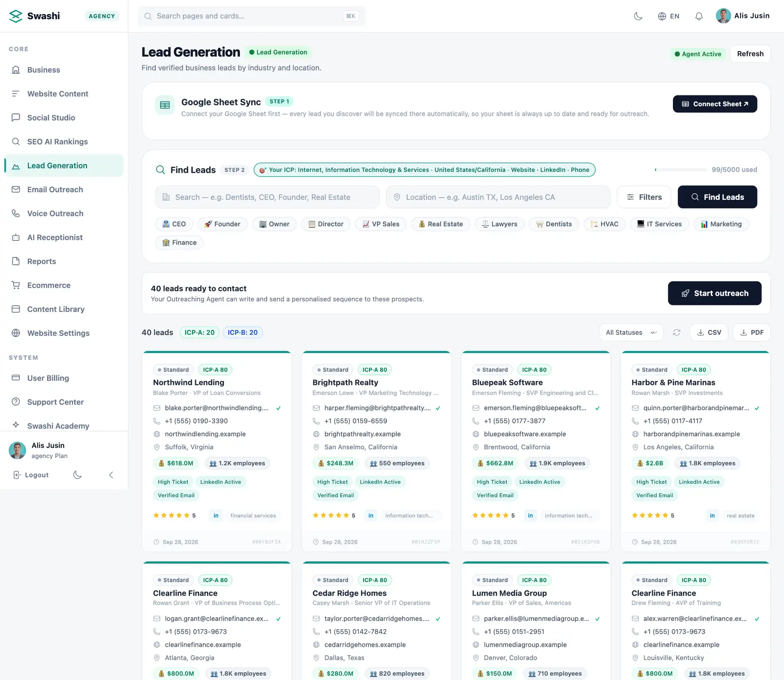
Task: Open Voice Outreach section
Action: [64, 213]
